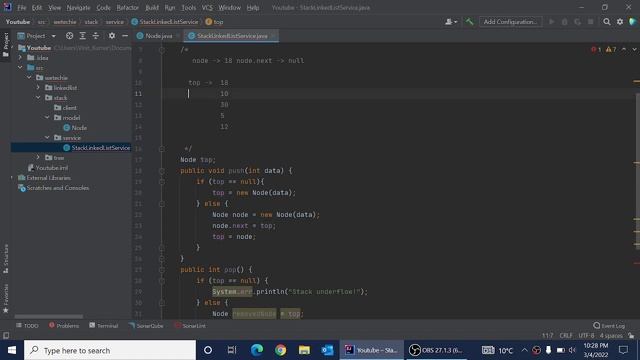Click the taskbar search box
Image resolution: width=640 pixels, height=360 pixels.
tap(110, 350)
